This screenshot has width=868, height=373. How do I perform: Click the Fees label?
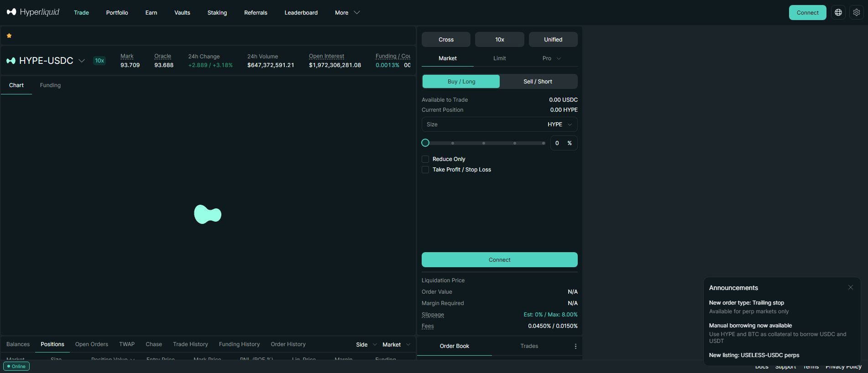[428, 326]
